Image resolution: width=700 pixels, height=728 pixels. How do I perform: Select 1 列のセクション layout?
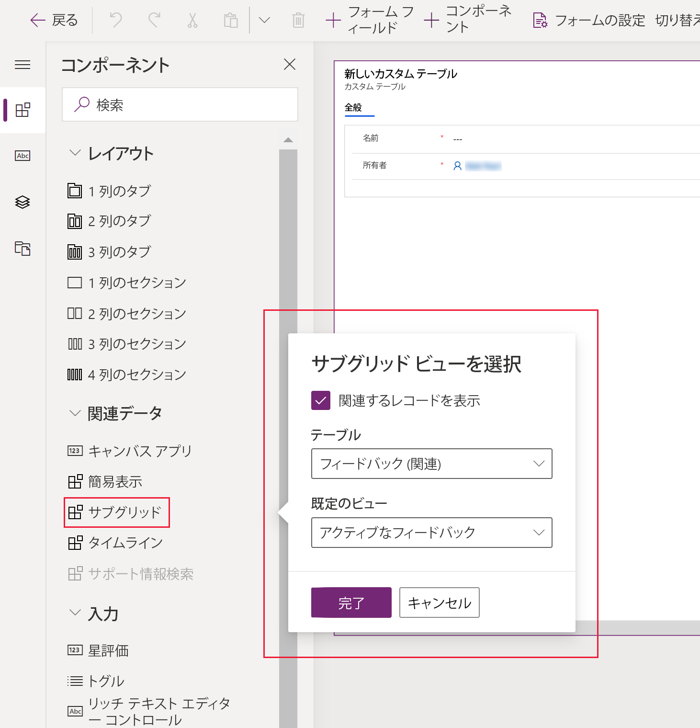pos(127,283)
